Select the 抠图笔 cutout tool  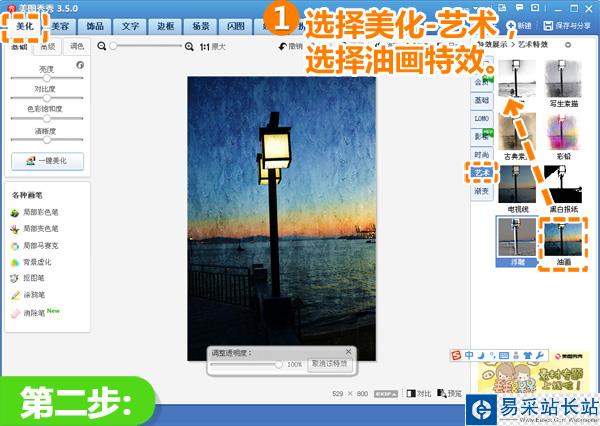point(28,278)
